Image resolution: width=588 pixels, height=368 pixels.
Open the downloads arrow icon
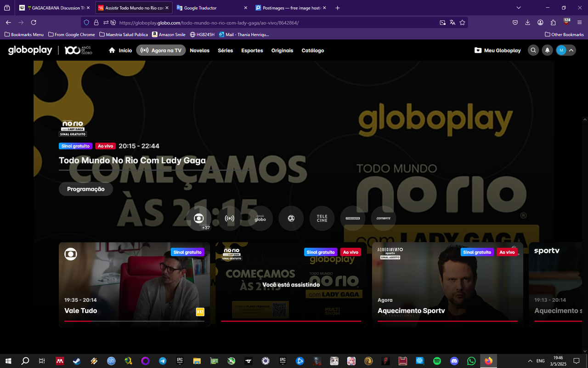[x=528, y=23]
